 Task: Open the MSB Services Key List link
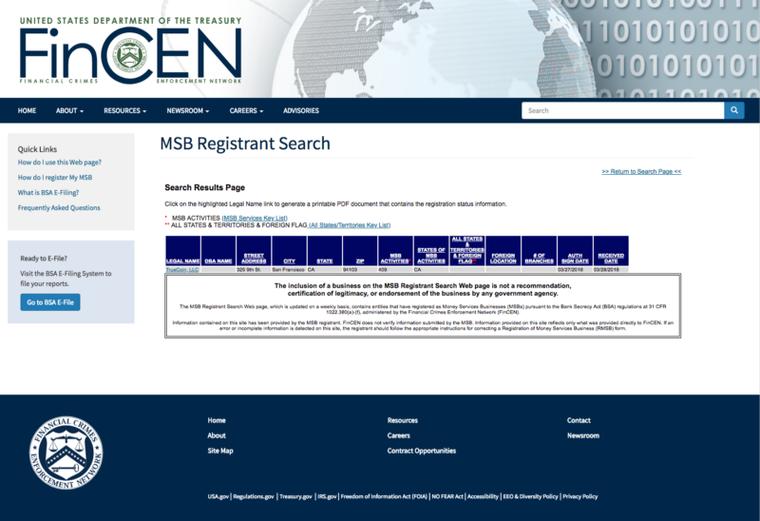(254, 218)
